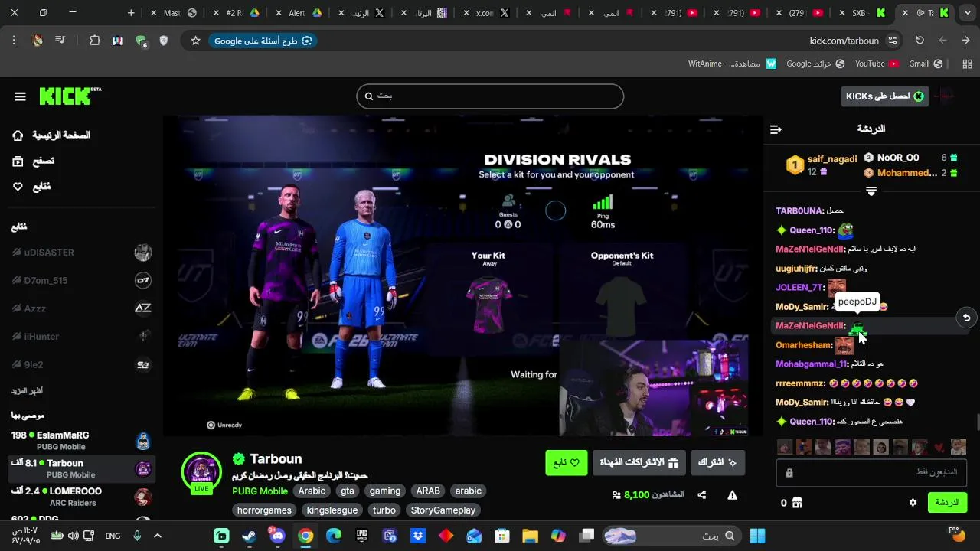This screenshot has width=980, height=551.
Task: Click the chat message input field
Action: coord(871,473)
